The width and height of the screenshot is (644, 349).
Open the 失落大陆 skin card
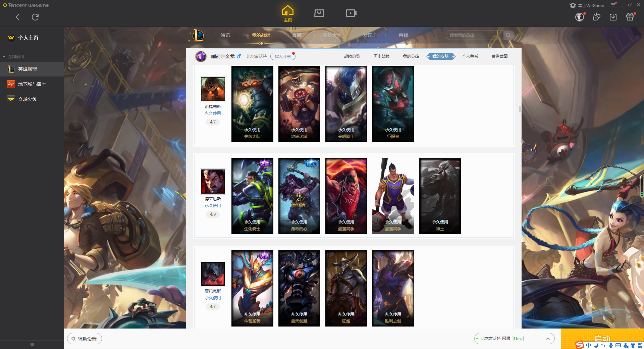point(252,104)
